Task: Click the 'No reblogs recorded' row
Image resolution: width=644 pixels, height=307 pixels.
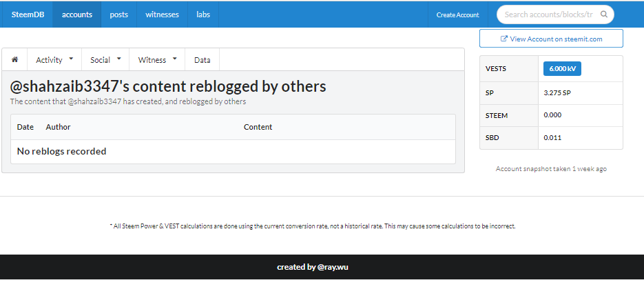Action: coord(233,152)
